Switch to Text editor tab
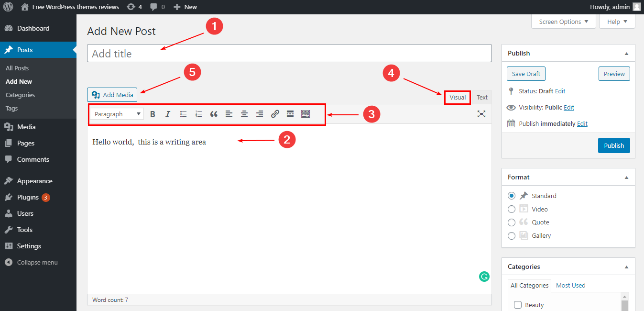The width and height of the screenshot is (644, 311). (x=482, y=97)
